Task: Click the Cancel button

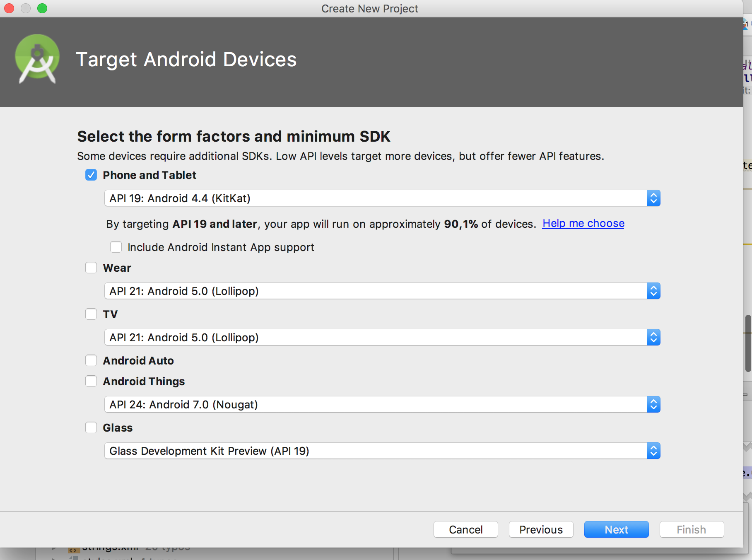Action: [x=466, y=530]
